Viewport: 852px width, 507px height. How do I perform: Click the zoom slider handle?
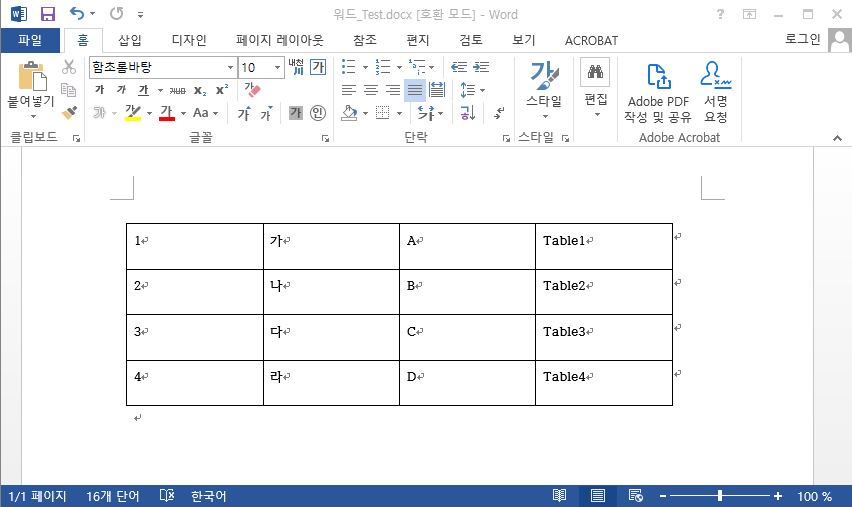720,496
